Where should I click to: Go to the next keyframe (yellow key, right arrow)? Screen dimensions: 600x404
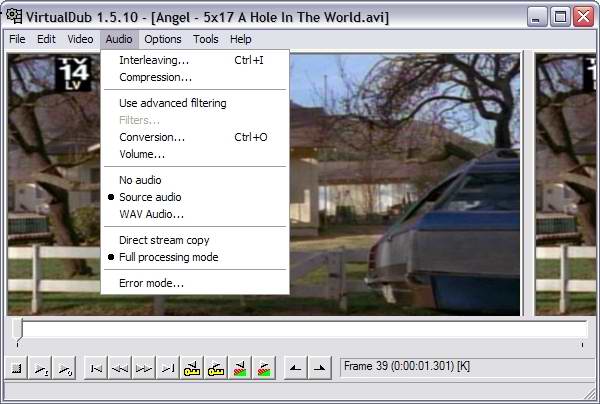pyautogui.click(x=216, y=368)
